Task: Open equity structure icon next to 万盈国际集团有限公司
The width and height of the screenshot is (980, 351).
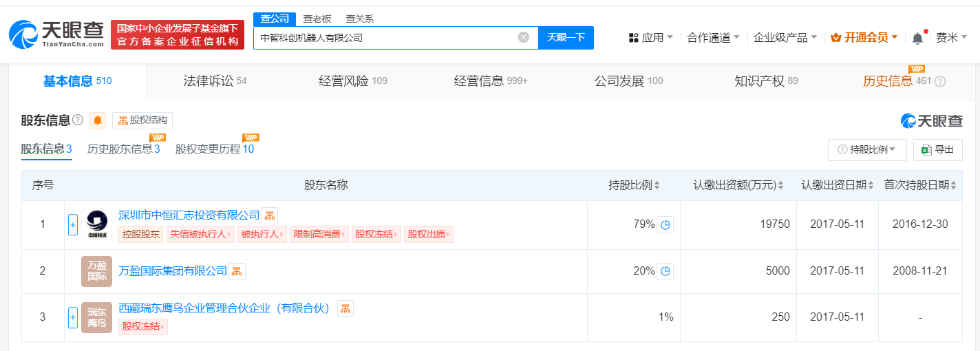Action: point(237,271)
